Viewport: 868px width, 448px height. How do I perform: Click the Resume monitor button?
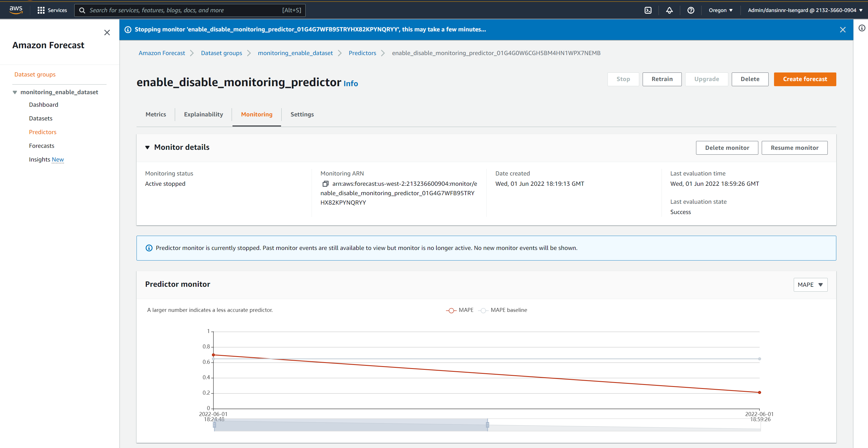794,148
